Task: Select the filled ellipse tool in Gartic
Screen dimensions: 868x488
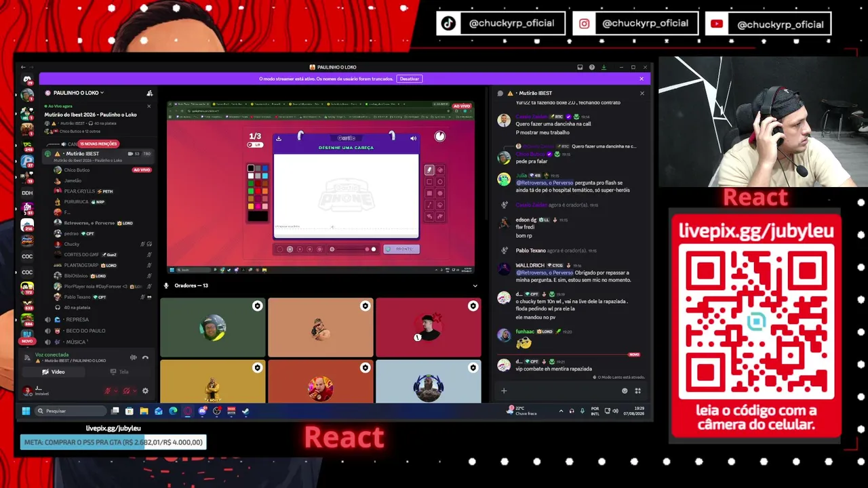Action: click(440, 193)
